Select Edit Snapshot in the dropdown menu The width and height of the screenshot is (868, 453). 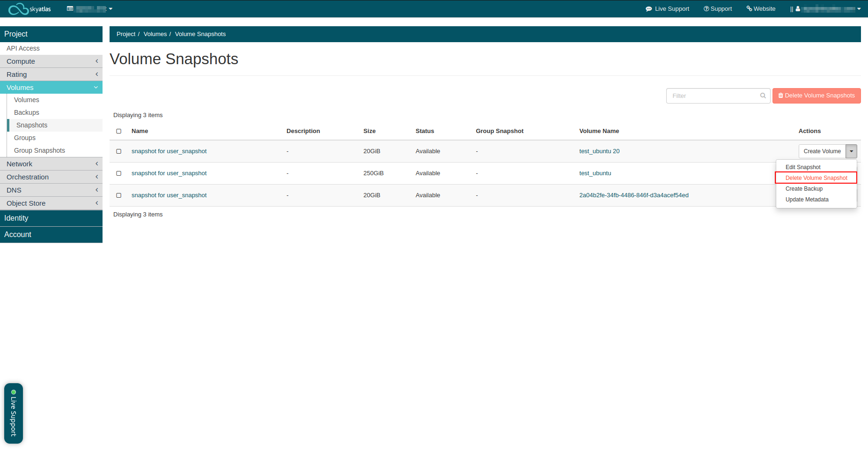point(802,167)
